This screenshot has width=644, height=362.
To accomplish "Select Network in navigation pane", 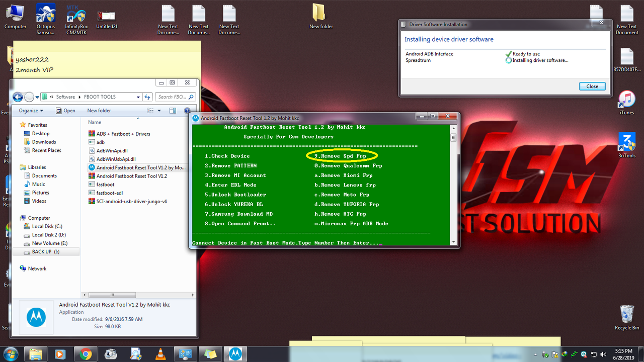I will click(x=37, y=269).
